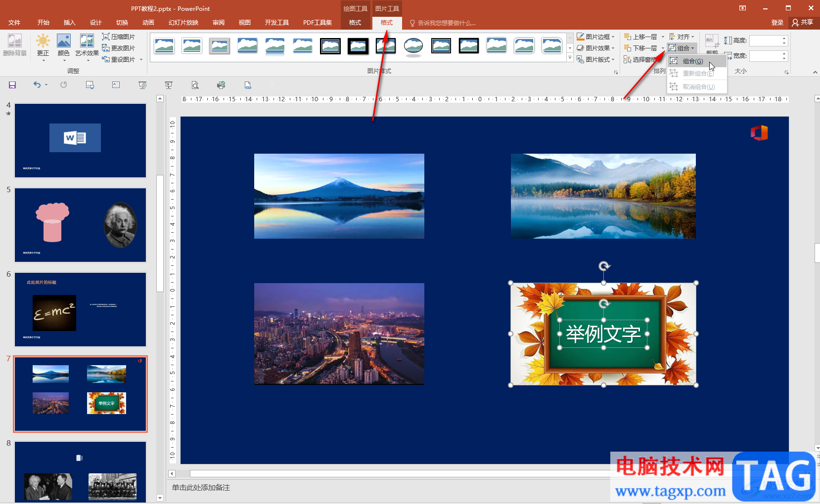Screen dimensions: 820x504
Task: Select the Mount Fuji picture on the slide
Action: pos(339,196)
